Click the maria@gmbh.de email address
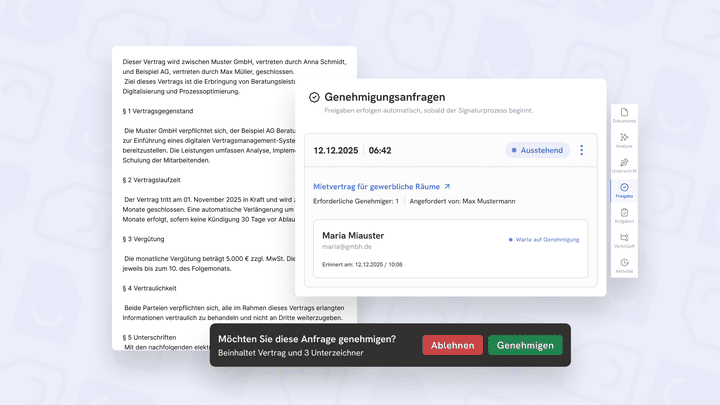 pyautogui.click(x=347, y=247)
